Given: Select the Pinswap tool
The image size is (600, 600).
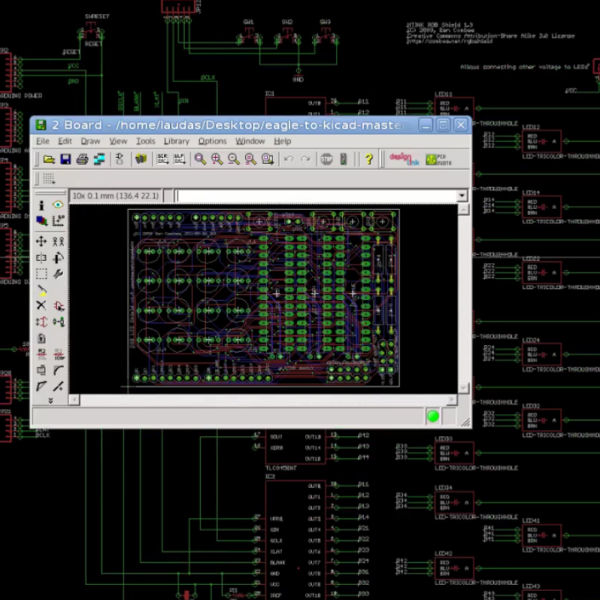Looking at the screenshot, I should (x=41, y=322).
